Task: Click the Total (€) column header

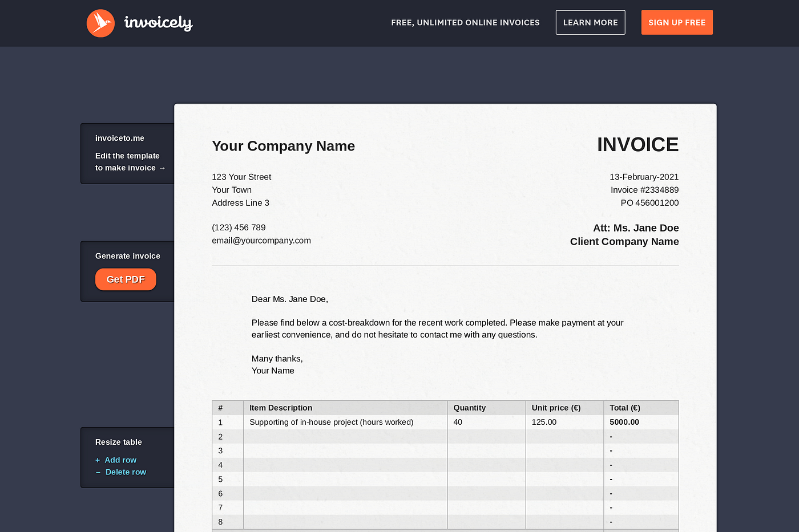Action: (x=641, y=408)
